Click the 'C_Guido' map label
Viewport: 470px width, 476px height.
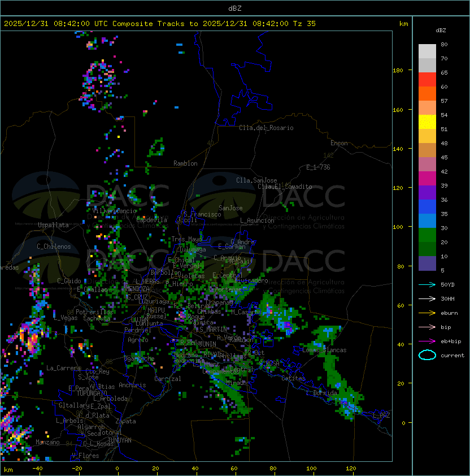[69, 281]
